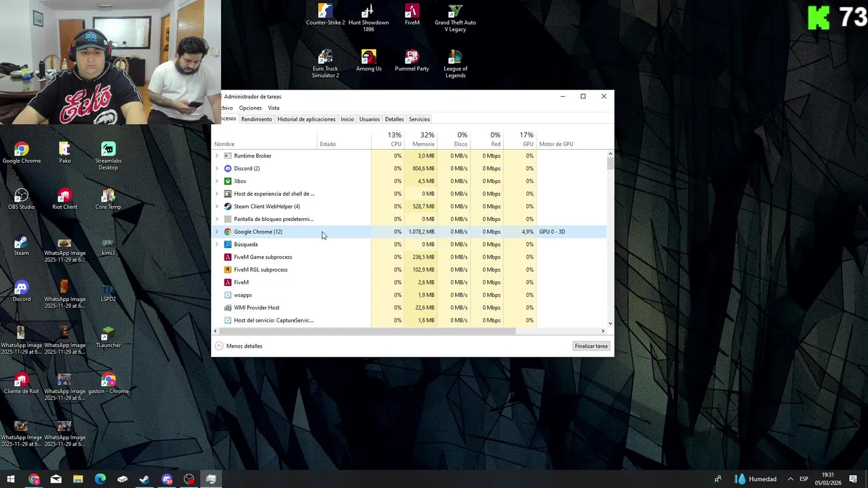Select the gaston - Chrome desktop shortcut
The width and height of the screenshot is (868, 488).
[x=108, y=384]
